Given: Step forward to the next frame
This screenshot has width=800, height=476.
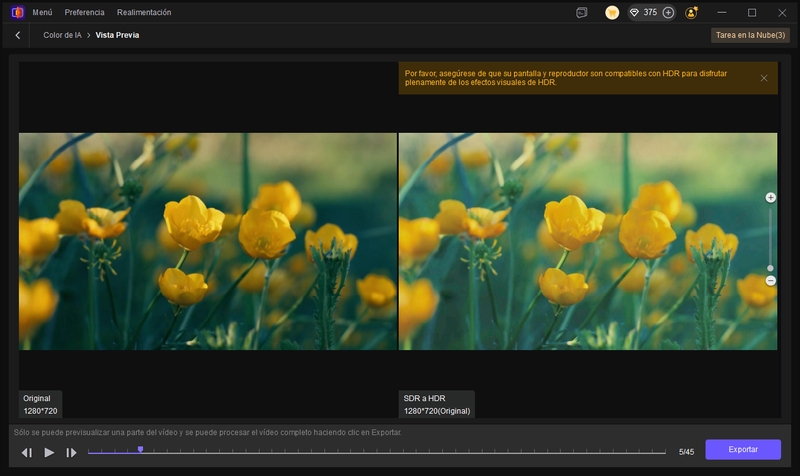Looking at the screenshot, I should (71, 453).
